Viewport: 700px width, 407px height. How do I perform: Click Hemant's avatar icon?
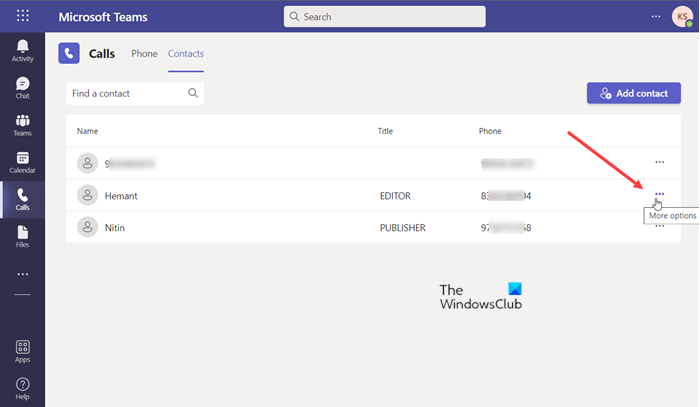click(88, 195)
